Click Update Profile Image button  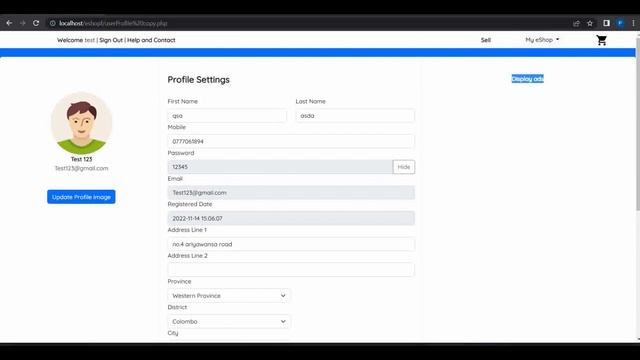[81, 197]
